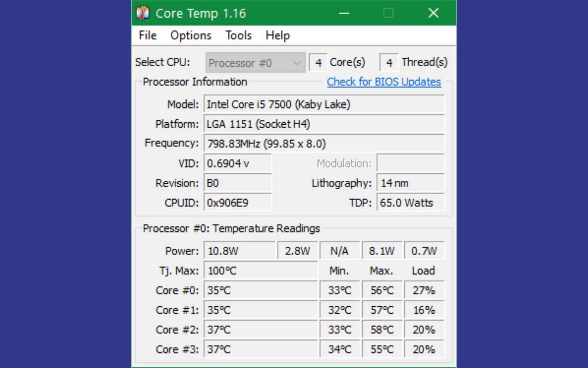Click the TDP field showing 65.0 Watts
Viewport: 588px width, 368px height.
click(x=410, y=203)
